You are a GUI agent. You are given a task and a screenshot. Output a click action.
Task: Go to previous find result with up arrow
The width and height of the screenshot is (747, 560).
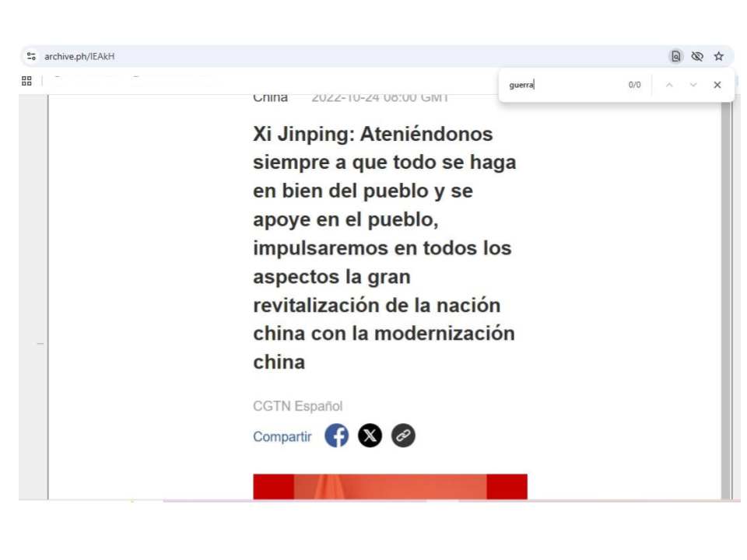pos(668,85)
